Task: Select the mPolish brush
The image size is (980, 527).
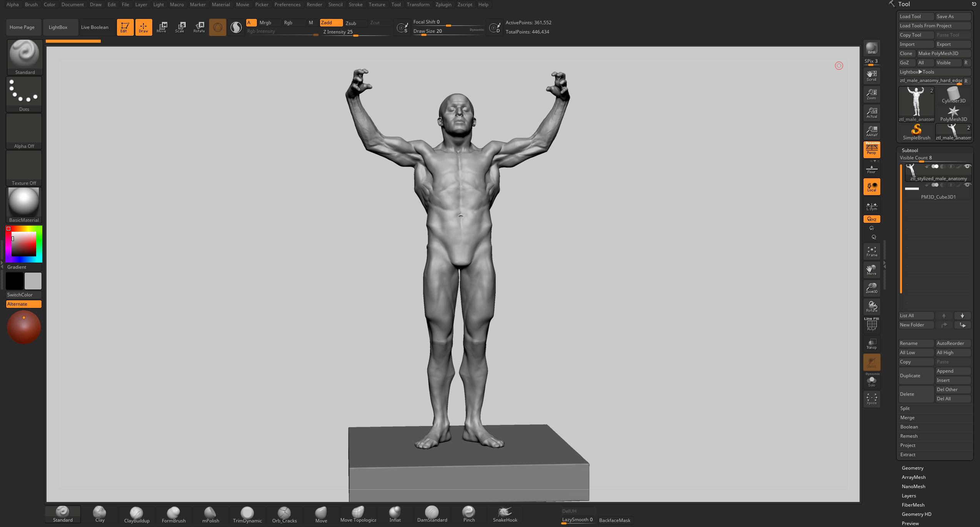Action: pyautogui.click(x=210, y=514)
